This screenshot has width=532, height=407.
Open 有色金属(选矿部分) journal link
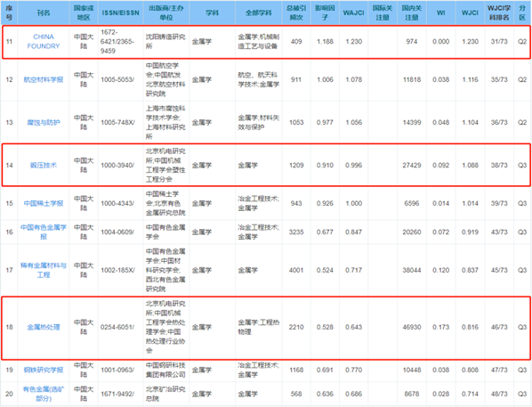coord(44,394)
